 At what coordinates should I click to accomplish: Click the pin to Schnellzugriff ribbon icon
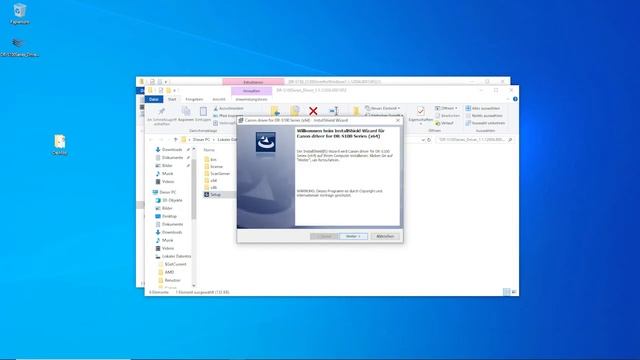pos(162,111)
